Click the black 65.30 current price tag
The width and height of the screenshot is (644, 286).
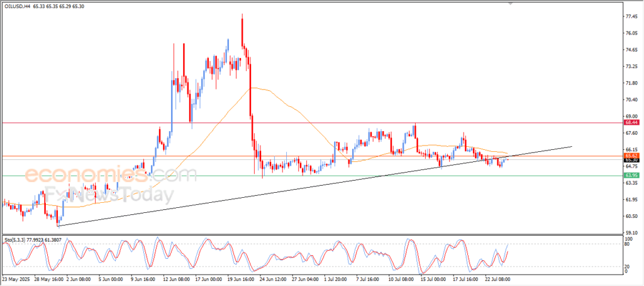(632, 160)
